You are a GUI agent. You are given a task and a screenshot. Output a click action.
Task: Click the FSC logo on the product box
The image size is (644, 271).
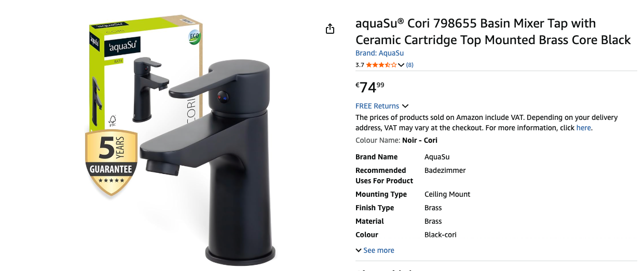[113, 121]
